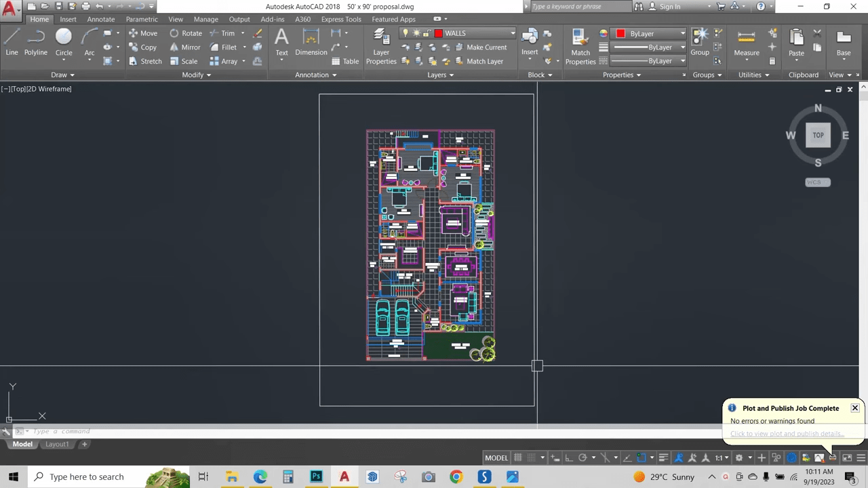Image resolution: width=868 pixels, height=488 pixels.
Task: Open the WALLS layer dropdown
Action: tap(512, 33)
